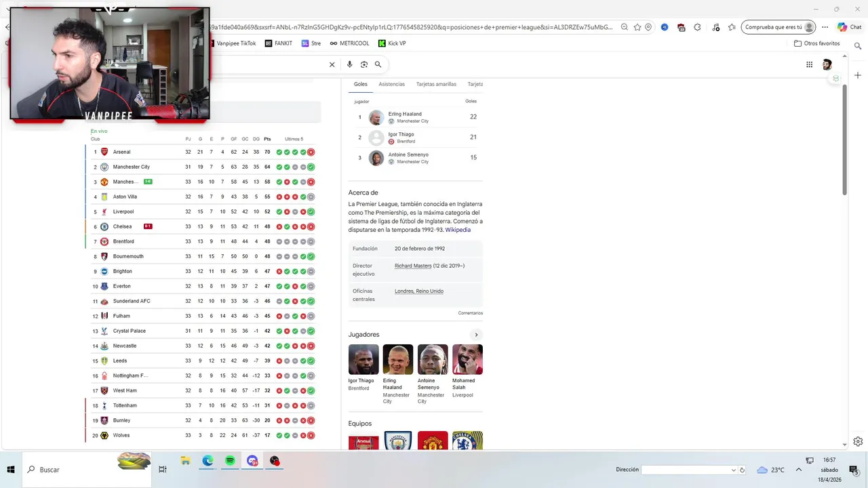Open the FANKIT bookmark
The height and width of the screenshot is (488, 868).
point(279,43)
